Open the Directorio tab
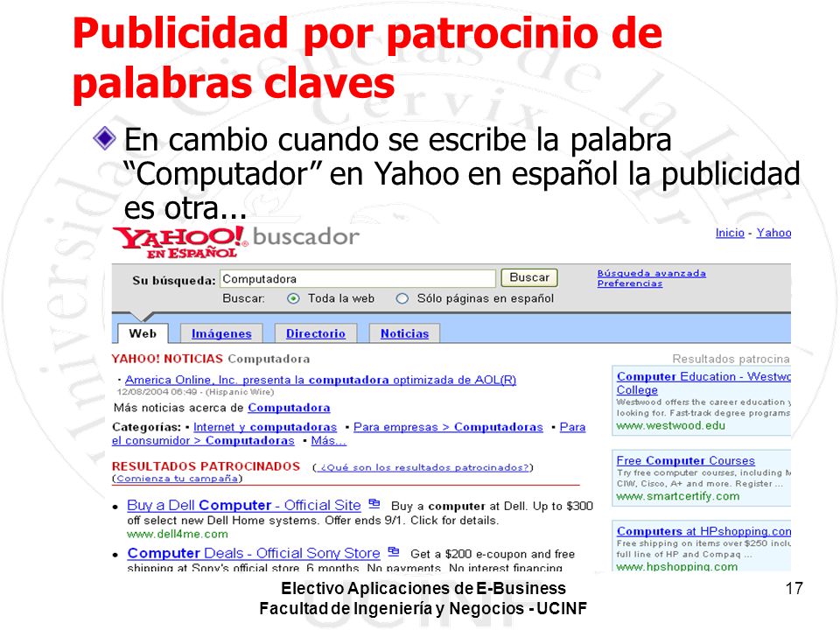 pyautogui.click(x=316, y=333)
